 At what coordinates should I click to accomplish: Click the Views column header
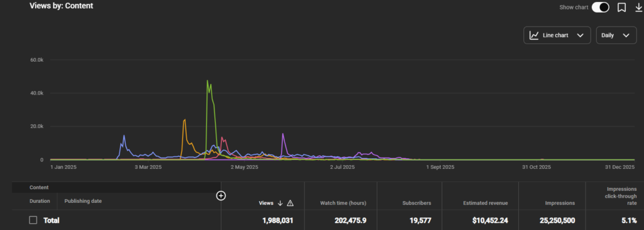coord(266,203)
